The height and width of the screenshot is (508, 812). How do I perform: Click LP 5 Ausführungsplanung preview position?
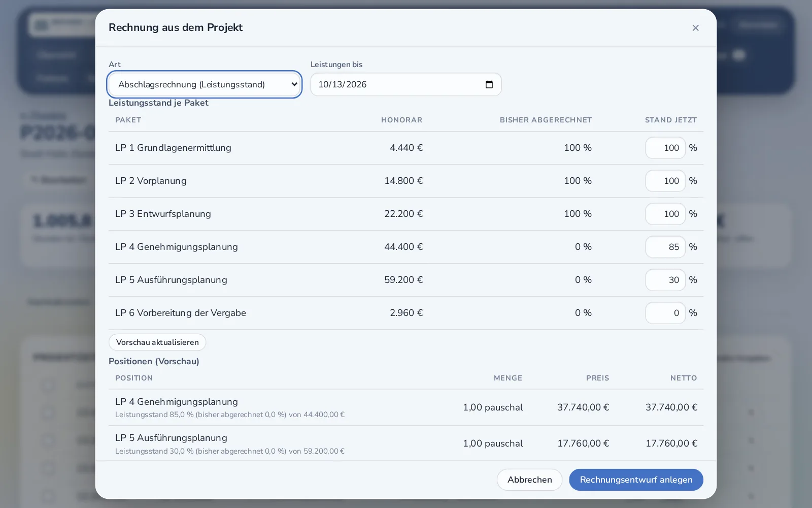pos(171,438)
